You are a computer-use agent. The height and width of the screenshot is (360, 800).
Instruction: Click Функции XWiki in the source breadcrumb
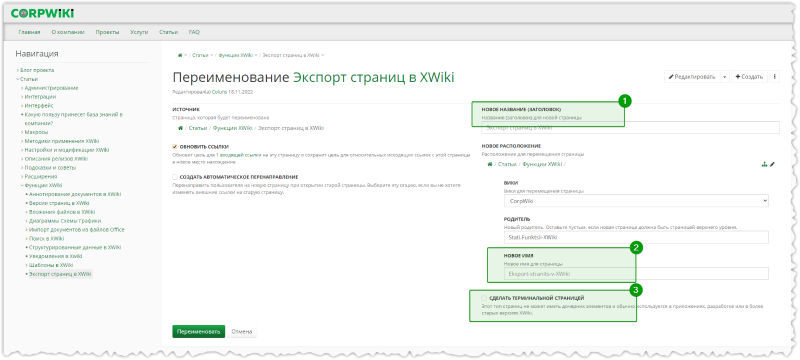(232, 128)
